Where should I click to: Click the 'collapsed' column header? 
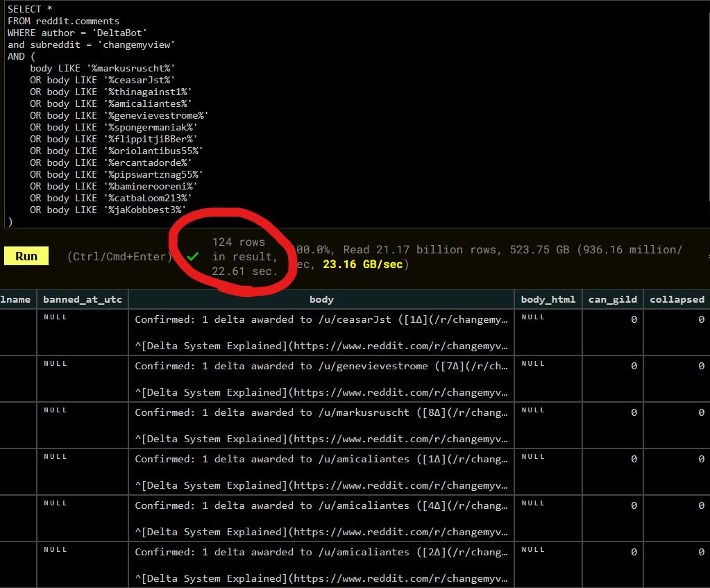click(x=677, y=299)
